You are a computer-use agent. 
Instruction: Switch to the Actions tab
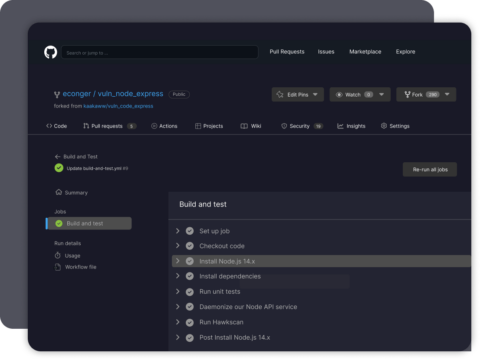point(164,126)
